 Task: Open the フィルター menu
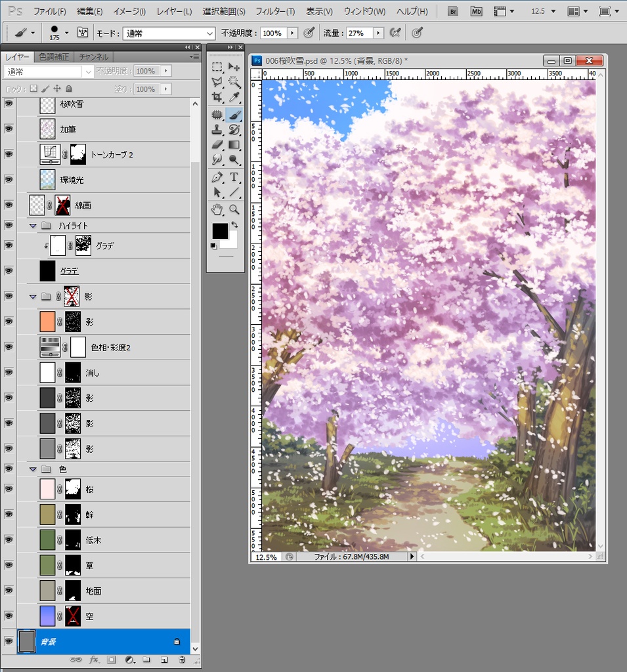[x=275, y=12]
